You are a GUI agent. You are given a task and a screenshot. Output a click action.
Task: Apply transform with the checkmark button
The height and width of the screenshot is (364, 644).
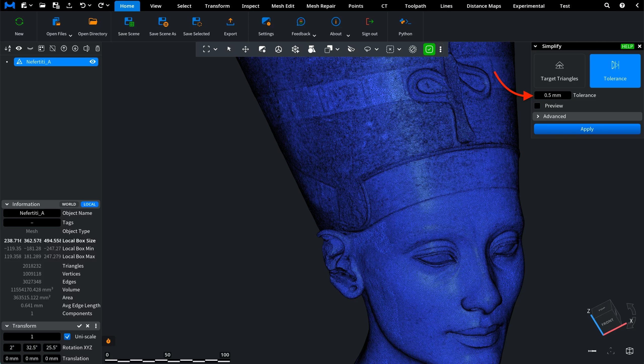point(79,326)
